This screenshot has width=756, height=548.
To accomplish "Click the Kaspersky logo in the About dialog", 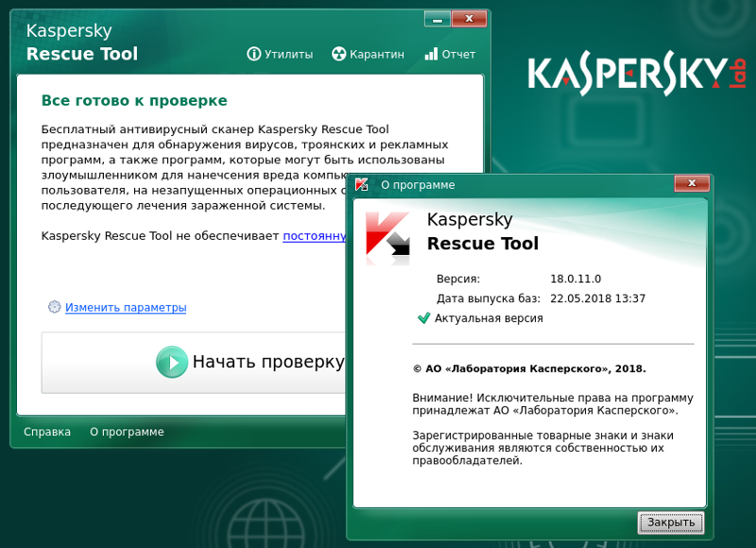I will [387, 237].
